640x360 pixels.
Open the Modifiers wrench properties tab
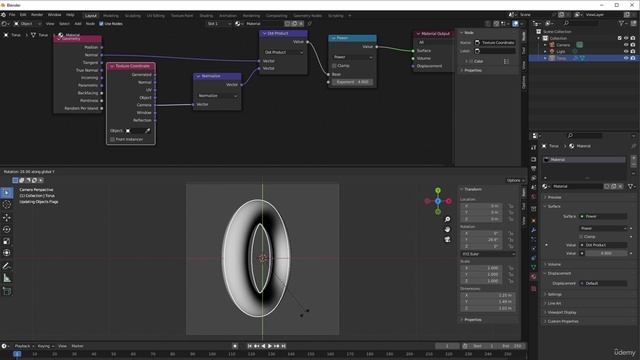point(533,230)
